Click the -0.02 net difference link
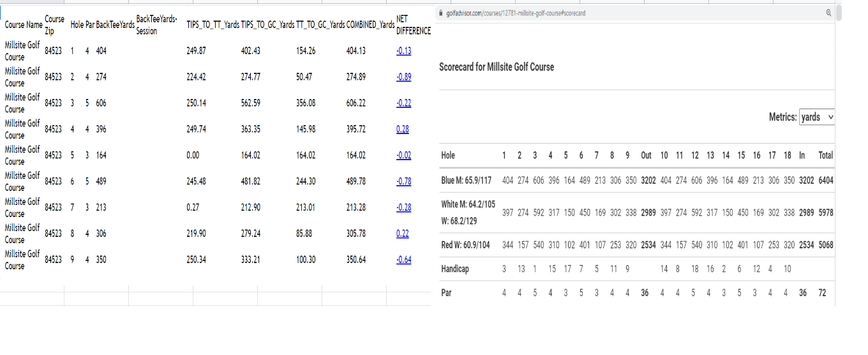868x355 pixels. 403,155
